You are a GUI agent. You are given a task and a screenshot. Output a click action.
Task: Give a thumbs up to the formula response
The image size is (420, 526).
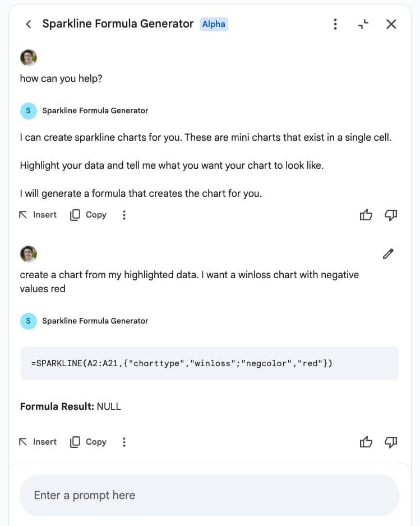(366, 442)
